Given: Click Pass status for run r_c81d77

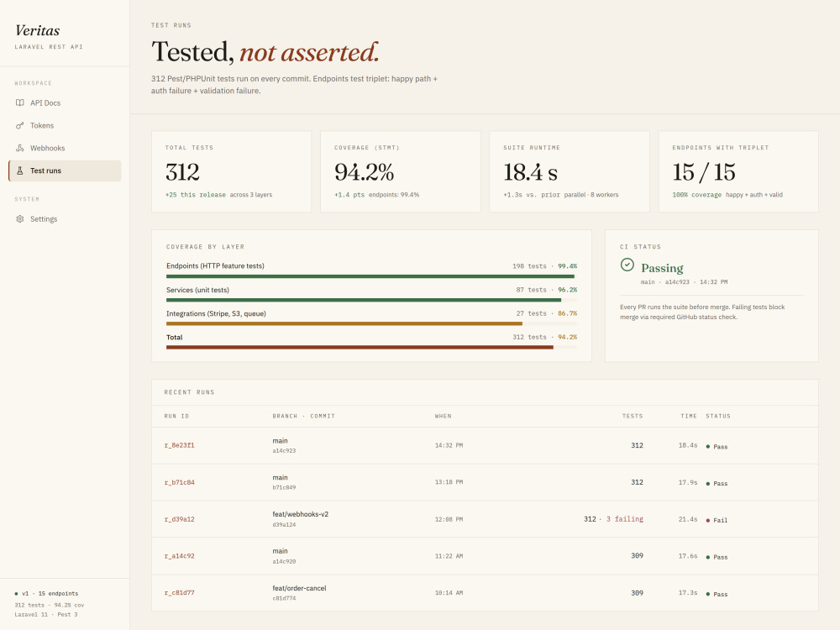Looking at the screenshot, I should pyautogui.click(x=717, y=594).
